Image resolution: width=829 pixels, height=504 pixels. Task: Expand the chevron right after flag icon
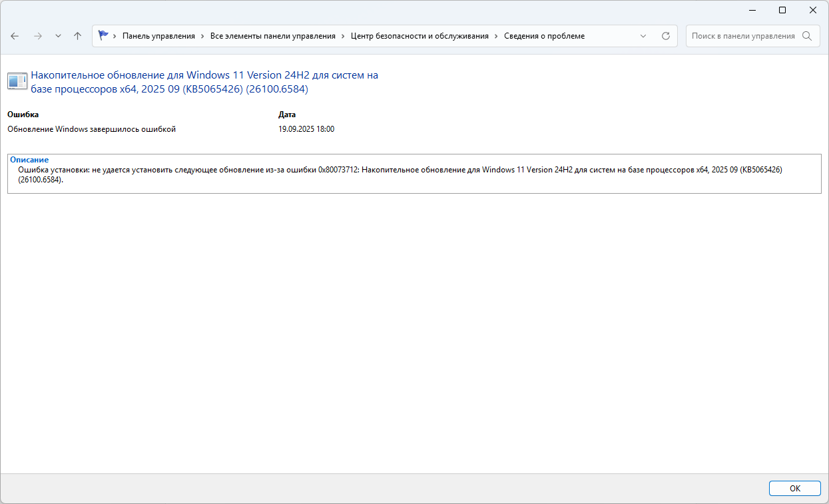point(115,36)
